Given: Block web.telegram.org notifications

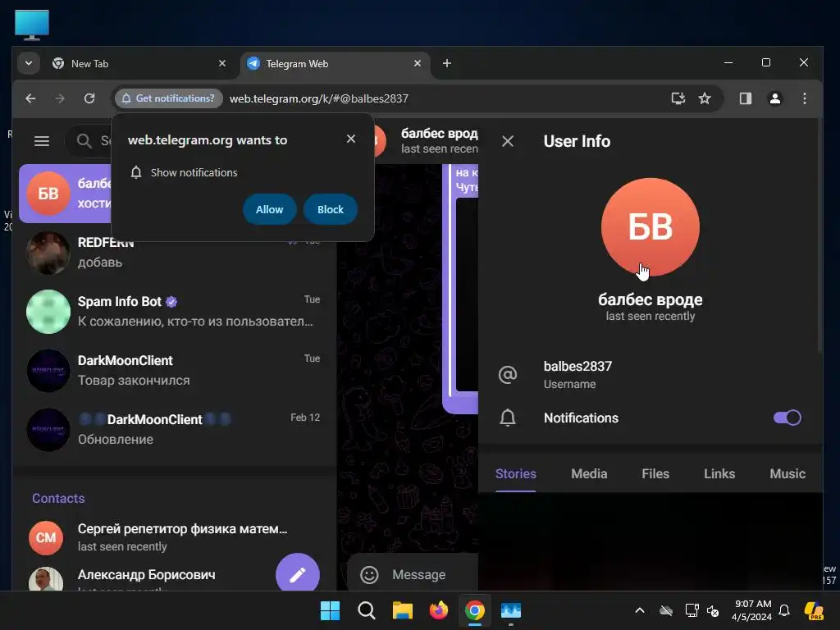Looking at the screenshot, I should [x=330, y=209].
